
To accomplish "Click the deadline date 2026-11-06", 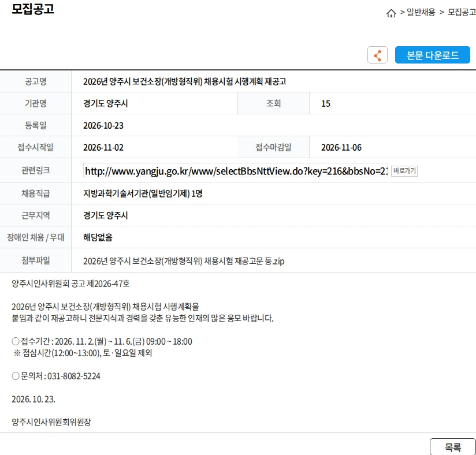I will pos(341,147).
